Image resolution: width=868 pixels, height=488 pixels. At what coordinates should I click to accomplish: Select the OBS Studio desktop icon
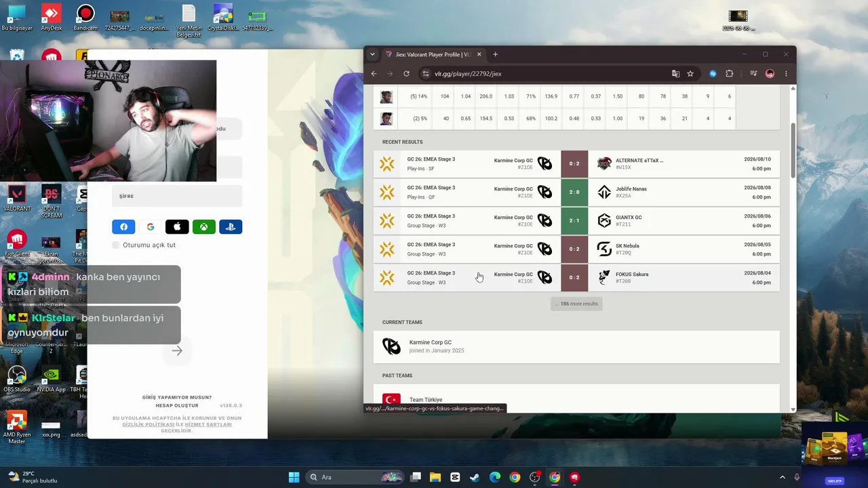pyautogui.click(x=17, y=380)
